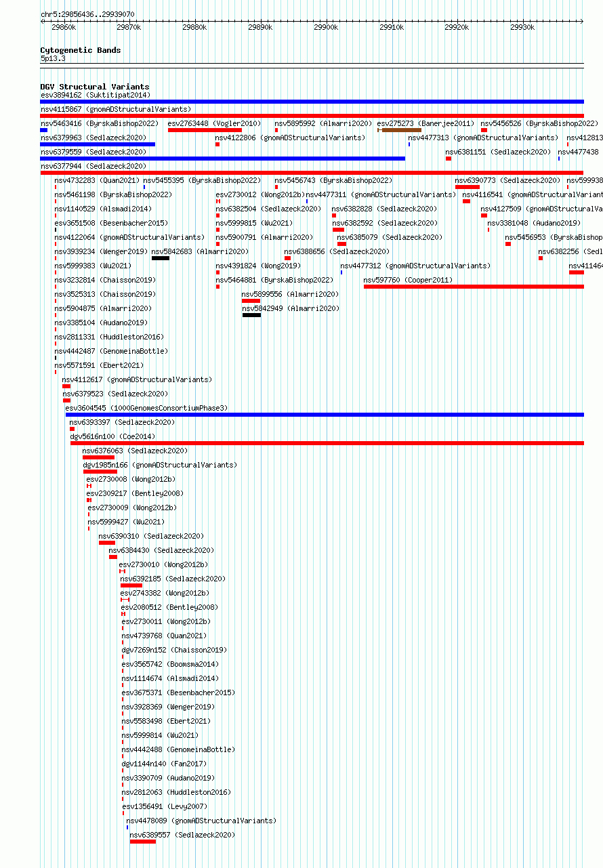This screenshot has width=603, height=868.
Task: Select nsv6376063 (Sedlazeck2020) label
Action: [x=136, y=451]
